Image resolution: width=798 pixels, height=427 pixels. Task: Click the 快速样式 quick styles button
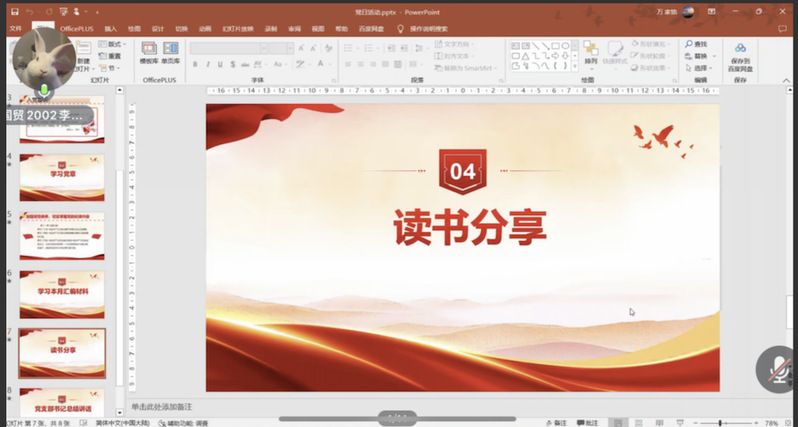tap(615, 53)
